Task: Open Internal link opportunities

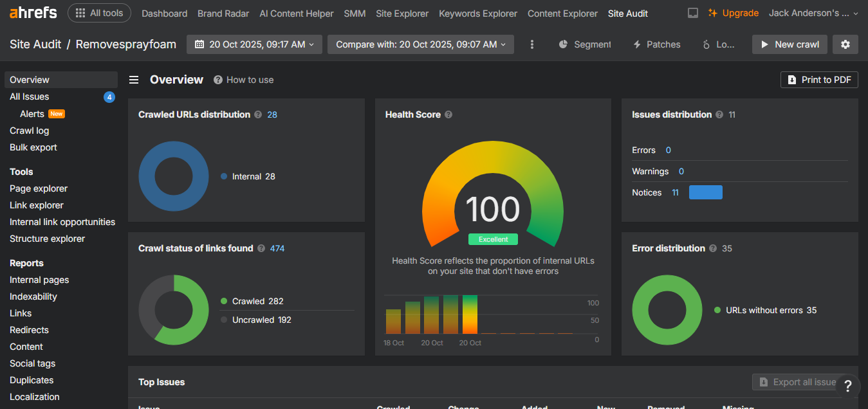Action: coord(62,222)
